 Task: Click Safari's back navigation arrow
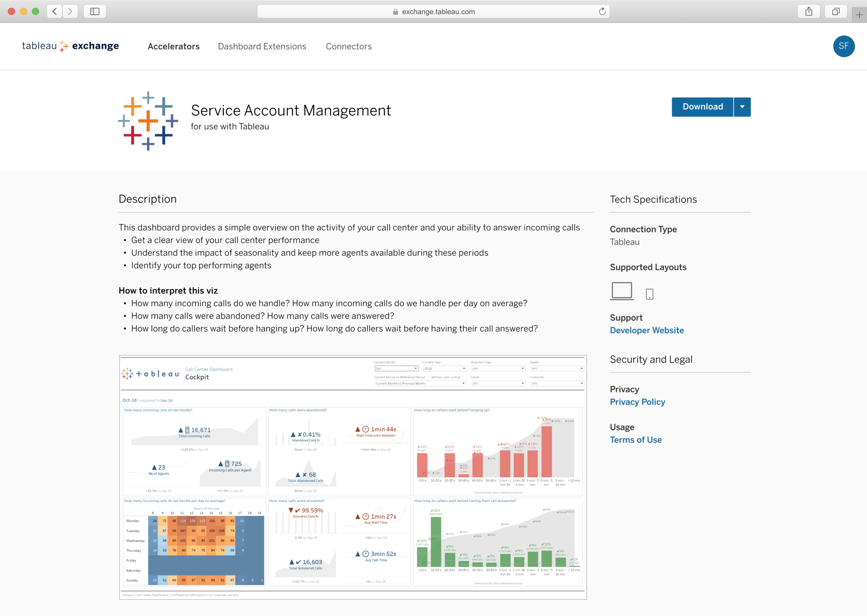(55, 12)
